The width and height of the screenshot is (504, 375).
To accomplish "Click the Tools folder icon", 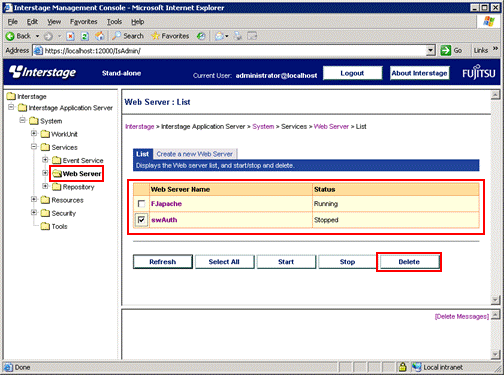I will point(45,226).
